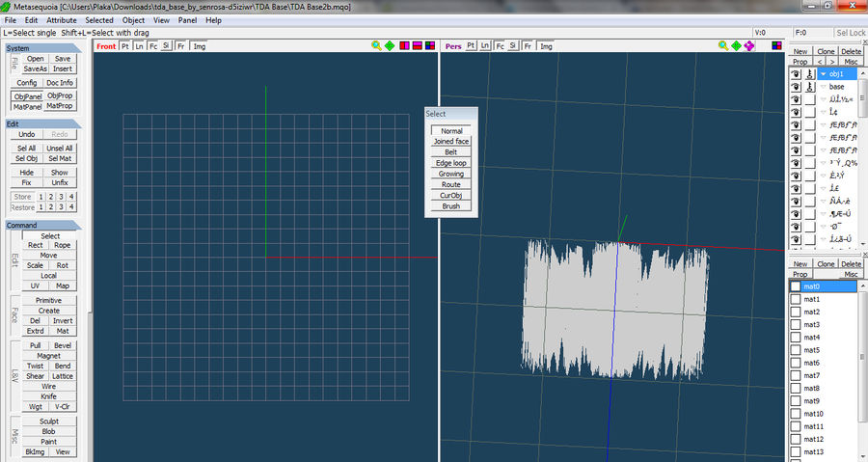
Task: Toggle the Si display button in the Front view
Action: pos(166,45)
